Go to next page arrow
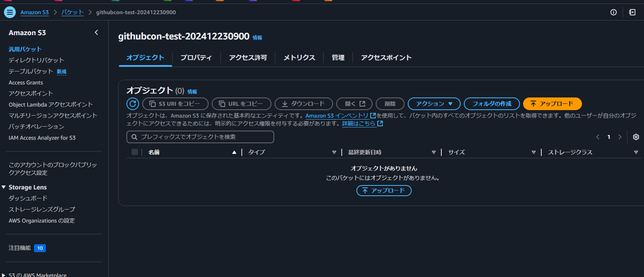 [620, 137]
